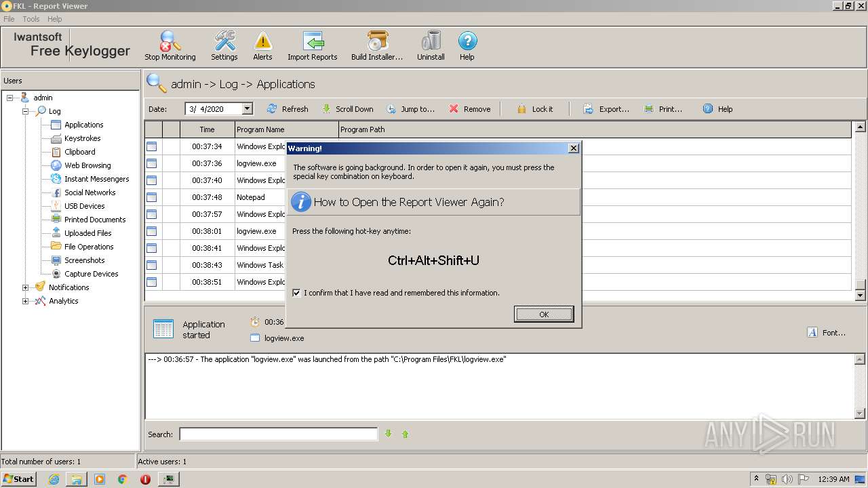Select Instant Messengers in the Log tree
Screen dimensions: 868x488
(96, 179)
